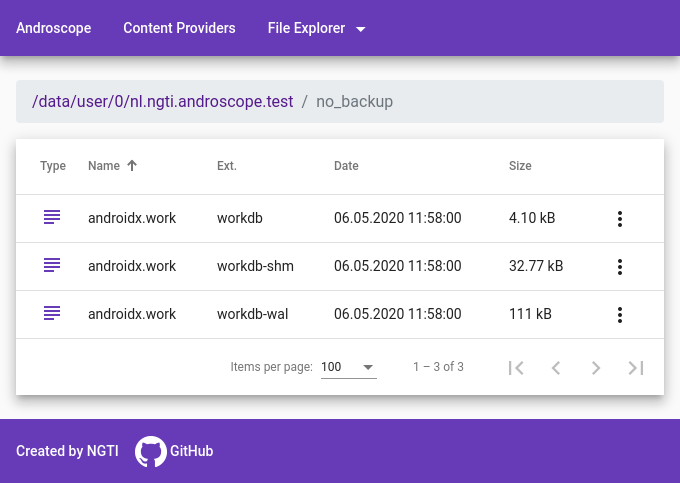The image size is (680, 483).
Task: Go to the next page
Action: pyautogui.click(x=596, y=368)
